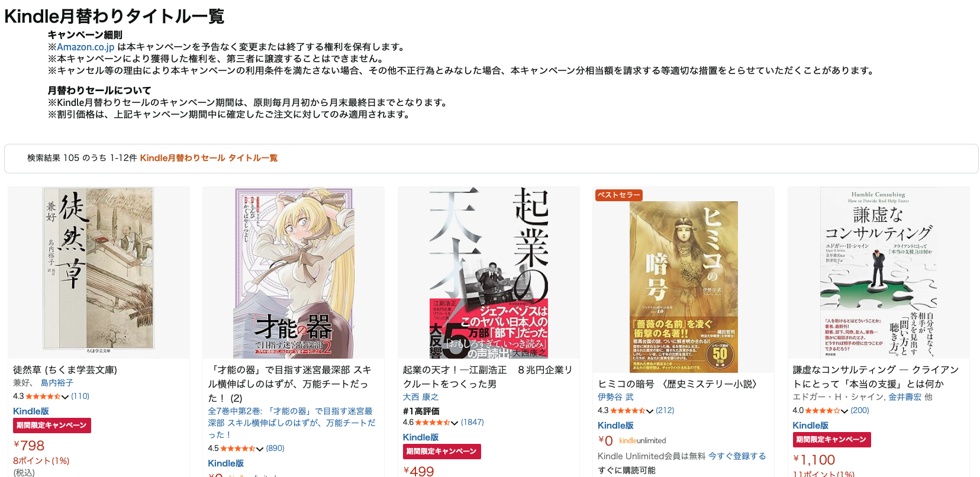
Task: Expand rating chevron for 才能の器 (890 reviews)
Action: [x=260, y=449]
